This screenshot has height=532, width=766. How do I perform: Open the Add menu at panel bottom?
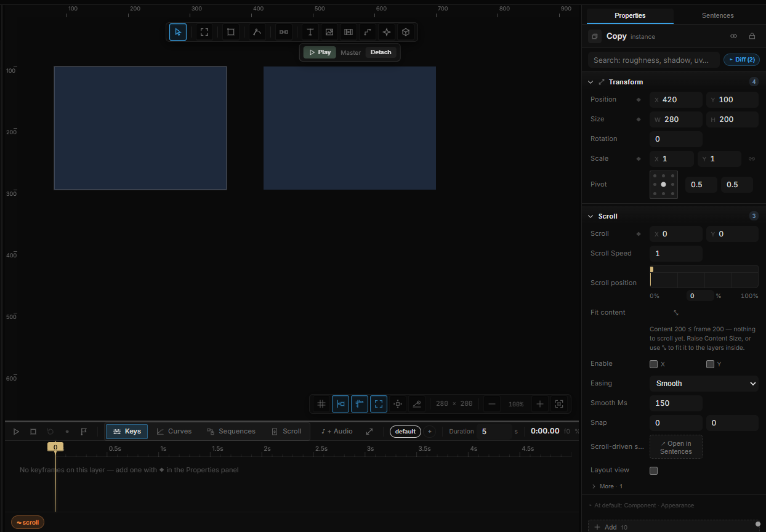[674, 527]
